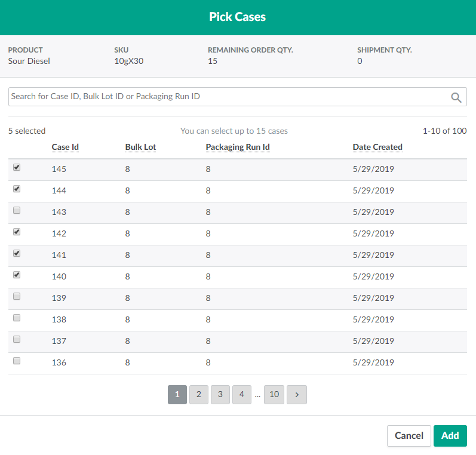The image size is (476, 455).
Task: Select the checkbox for case 143
Action: (x=17, y=211)
